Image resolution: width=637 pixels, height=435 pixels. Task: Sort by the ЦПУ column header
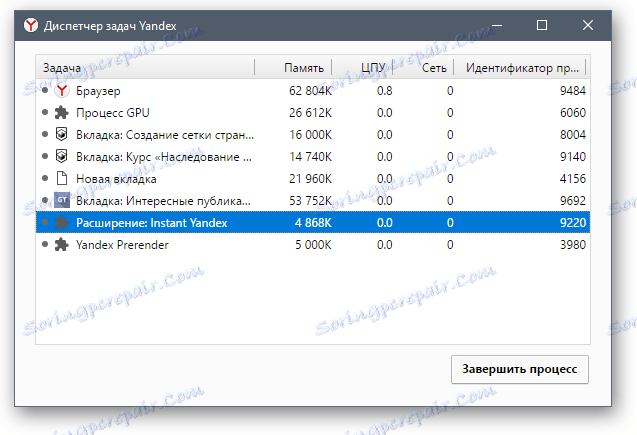click(x=362, y=67)
